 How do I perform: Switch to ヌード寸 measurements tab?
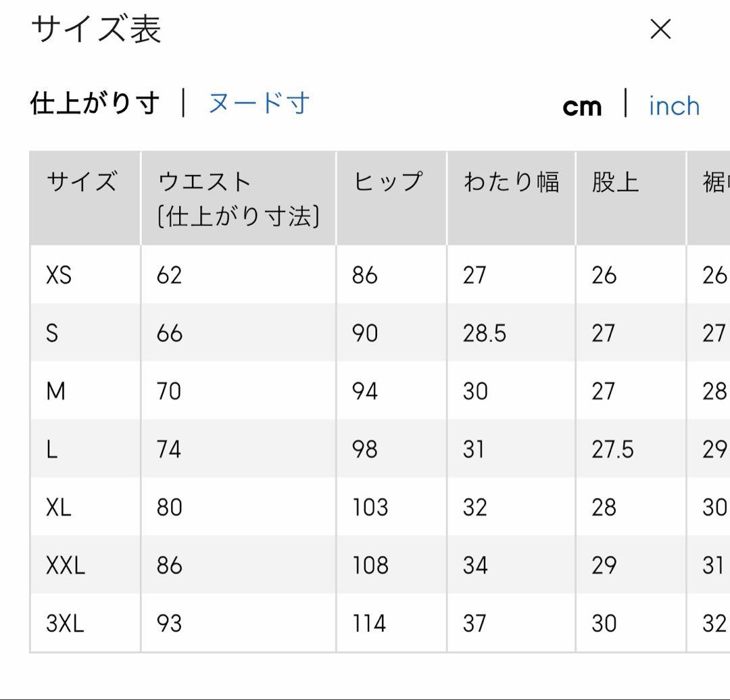pyautogui.click(x=259, y=103)
